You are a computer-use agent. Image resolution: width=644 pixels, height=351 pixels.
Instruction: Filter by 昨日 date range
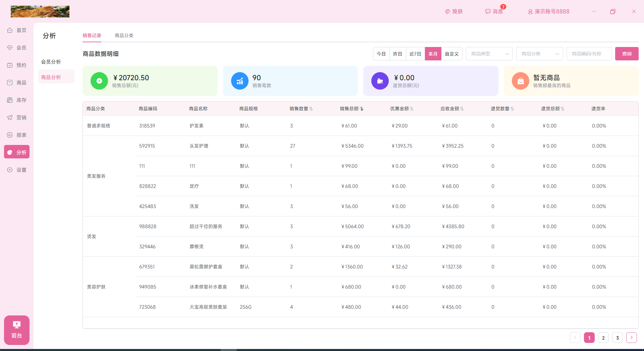coord(397,54)
